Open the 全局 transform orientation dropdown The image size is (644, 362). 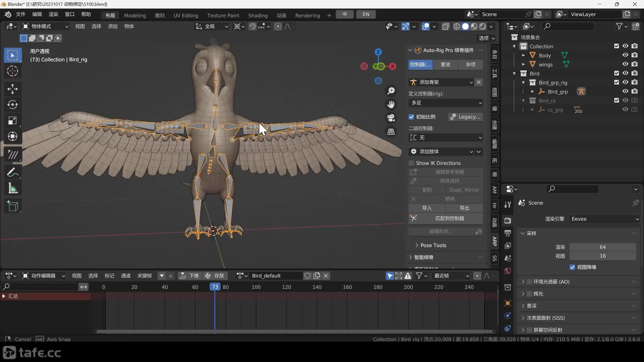click(212, 26)
